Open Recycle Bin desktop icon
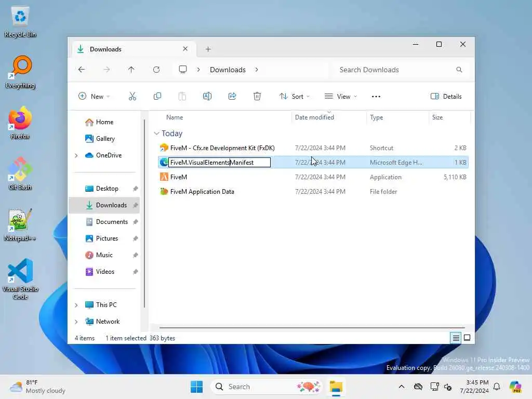This screenshot has width=532, height=399. 20,22
